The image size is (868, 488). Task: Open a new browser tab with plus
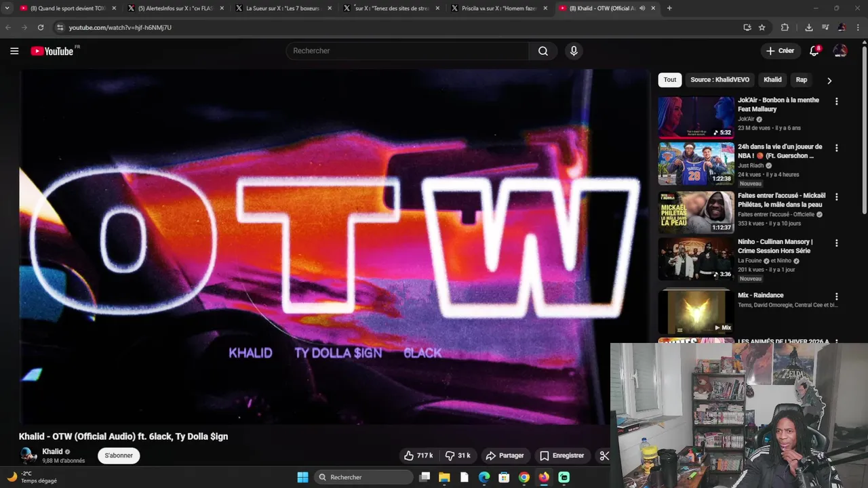point(669,8)
